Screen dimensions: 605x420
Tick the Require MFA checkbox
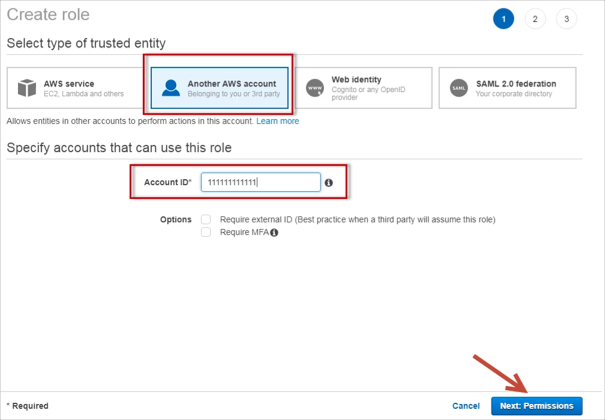coord(206,232)
